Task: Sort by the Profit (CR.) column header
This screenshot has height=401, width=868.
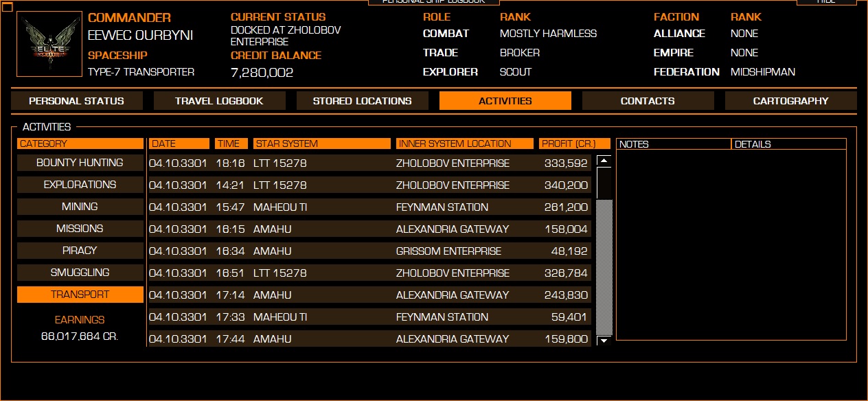Action: click(575, 144)
